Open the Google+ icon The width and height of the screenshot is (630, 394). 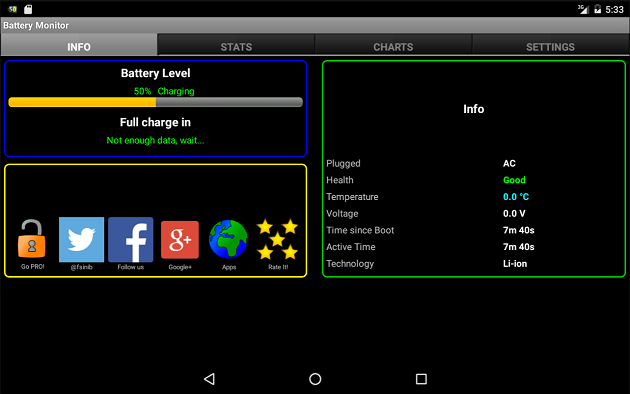(180, 240)
